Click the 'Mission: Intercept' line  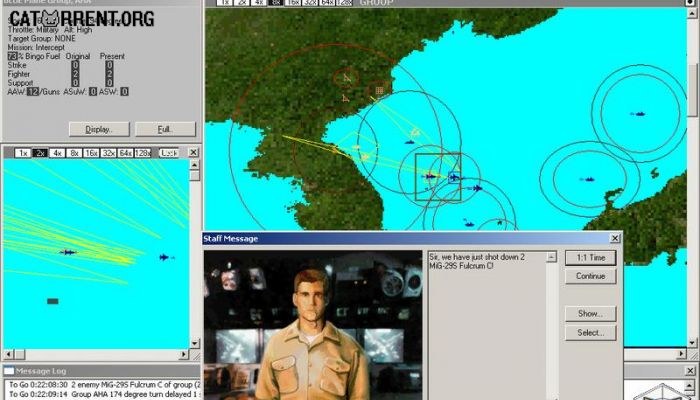(x=36, y=47)
